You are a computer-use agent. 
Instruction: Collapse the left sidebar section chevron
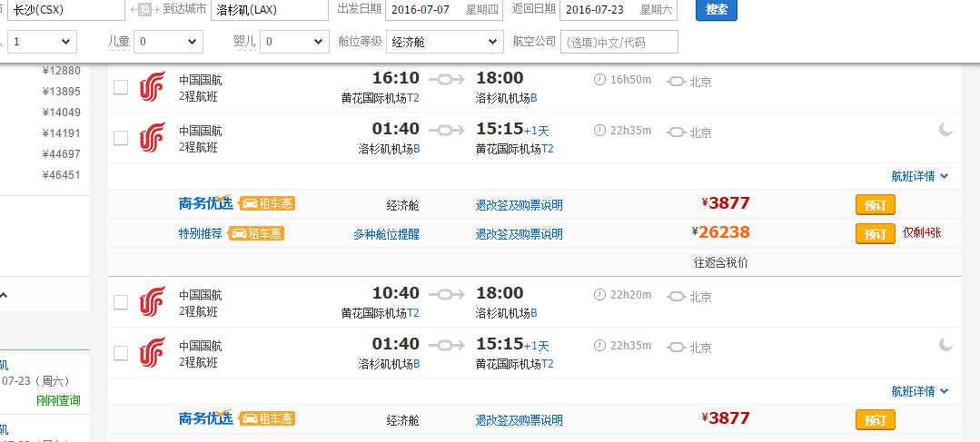pos(4,295)
